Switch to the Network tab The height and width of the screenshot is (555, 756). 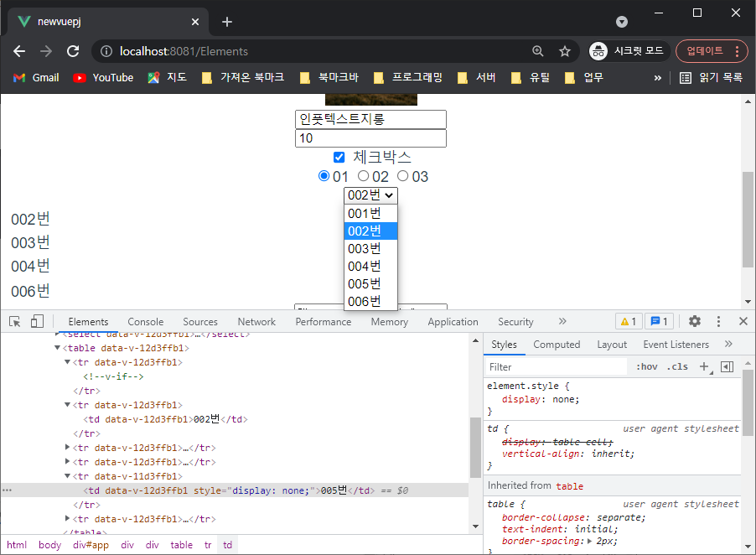pos(256,322)
